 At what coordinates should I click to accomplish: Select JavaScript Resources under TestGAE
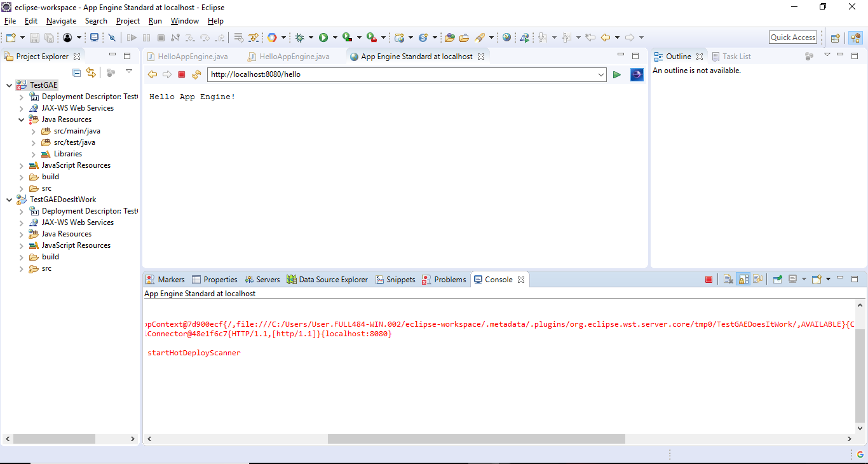coord(70,165)
